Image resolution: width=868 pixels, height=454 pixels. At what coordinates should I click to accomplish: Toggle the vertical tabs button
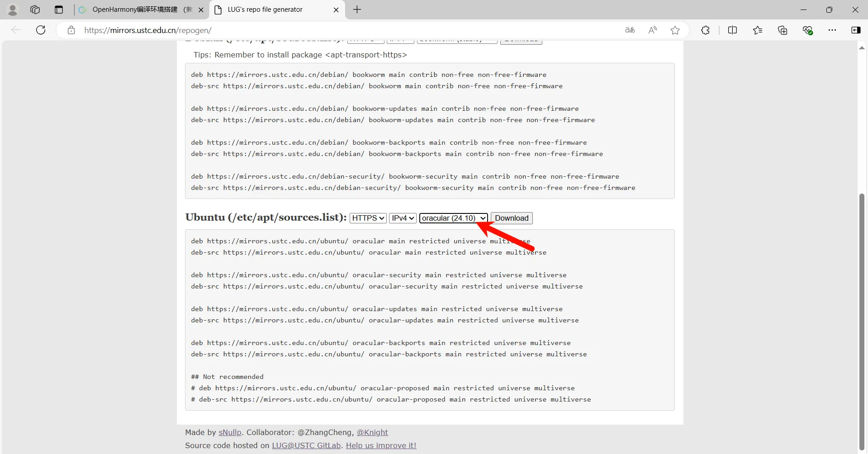click(x=59, y=9)
